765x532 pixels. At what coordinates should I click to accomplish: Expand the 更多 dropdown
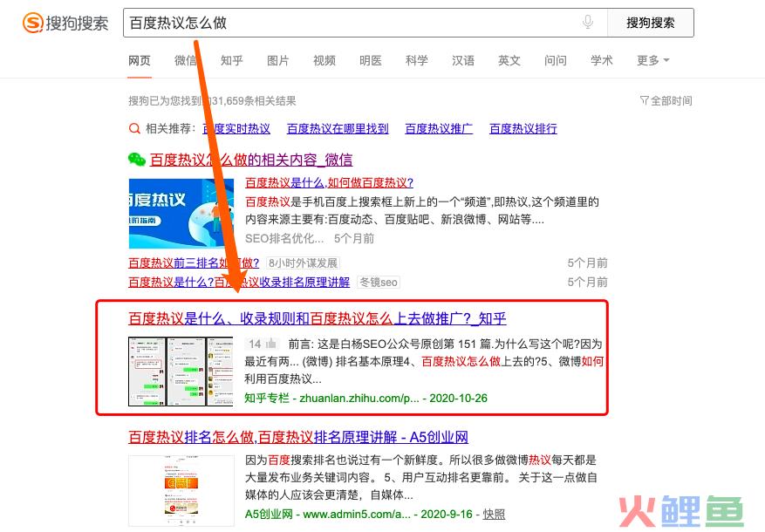(x=652, y=60)
